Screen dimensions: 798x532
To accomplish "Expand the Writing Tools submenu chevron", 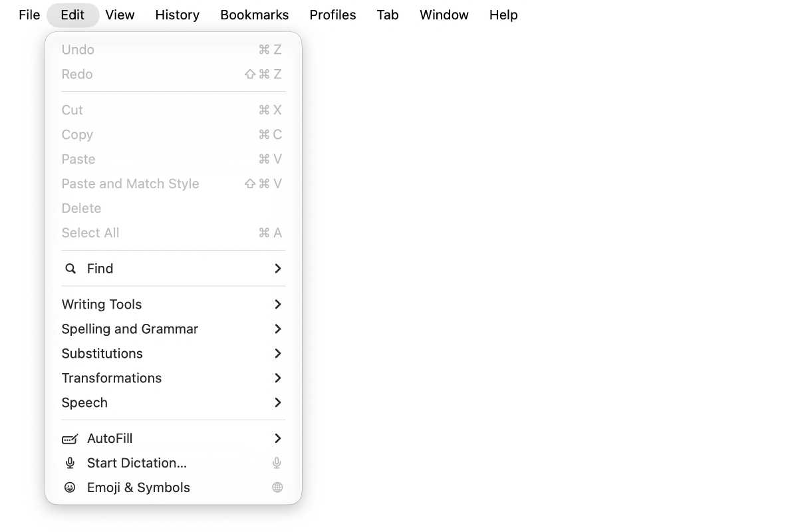I will coord(278,305).
